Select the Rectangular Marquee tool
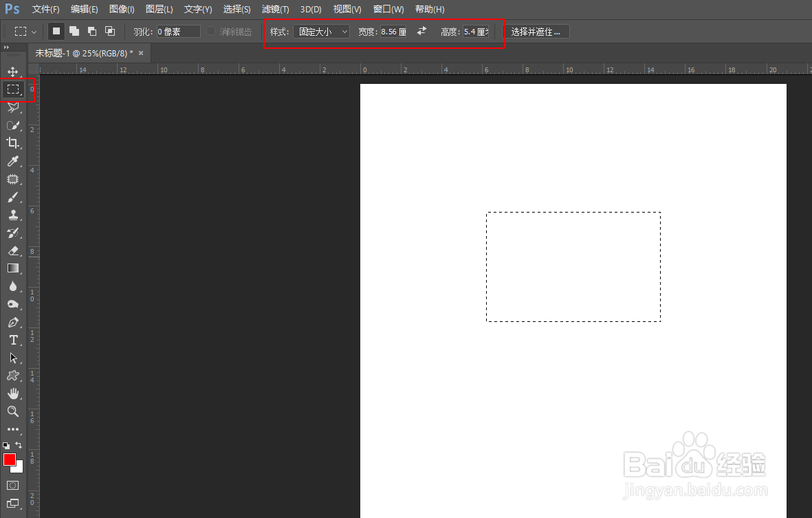The height and width of the screenshot is (518, 812). pyautogui.click(x=13, y=89)
